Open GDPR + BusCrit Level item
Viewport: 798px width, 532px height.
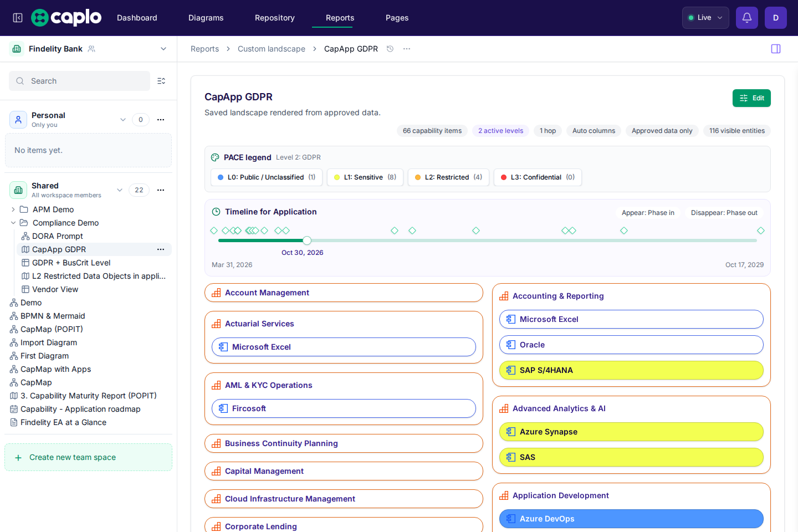coord(71,263)
